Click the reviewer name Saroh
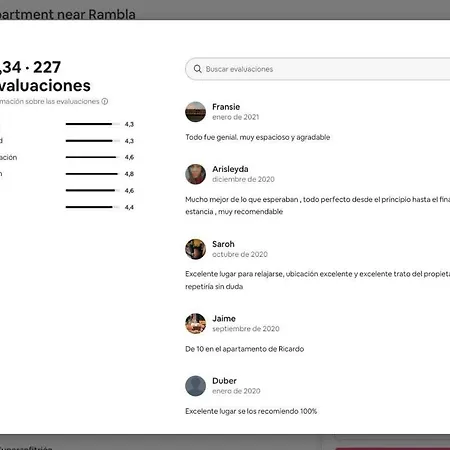 tap(223, 244)
